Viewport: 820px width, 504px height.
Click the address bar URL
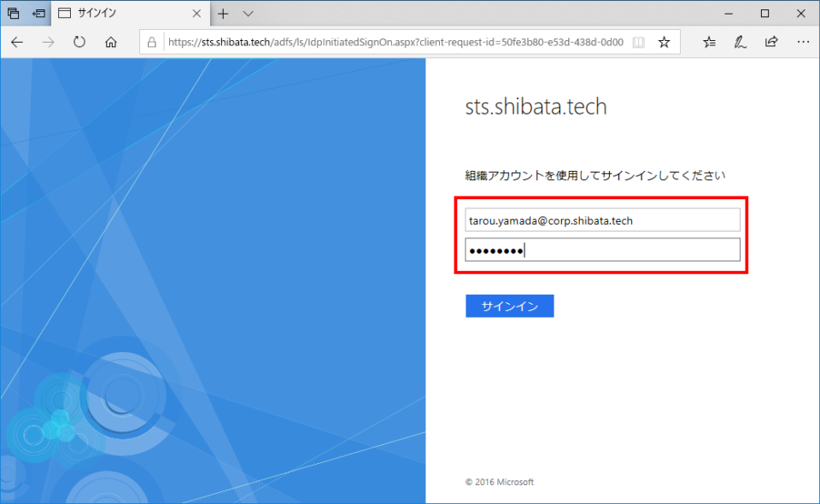point(395,43)
